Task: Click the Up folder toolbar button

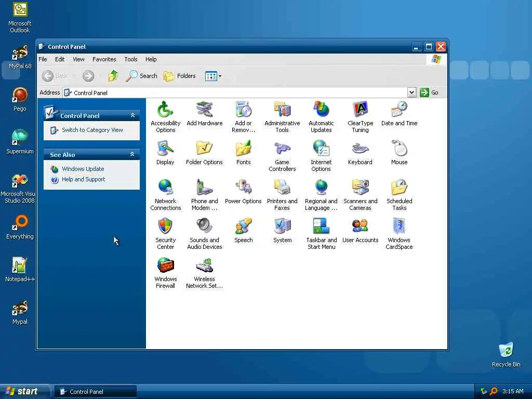Action: pyautogui.click(x=113, y=76)
